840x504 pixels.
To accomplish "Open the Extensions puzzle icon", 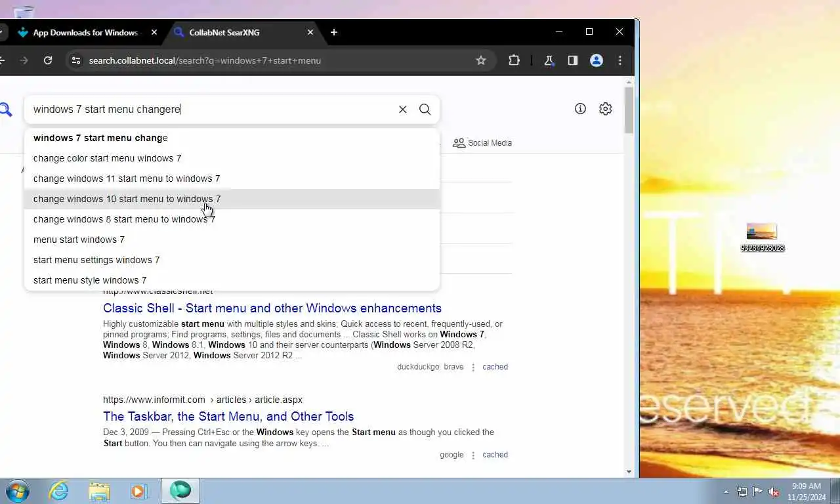I will [x=514, y=60].
